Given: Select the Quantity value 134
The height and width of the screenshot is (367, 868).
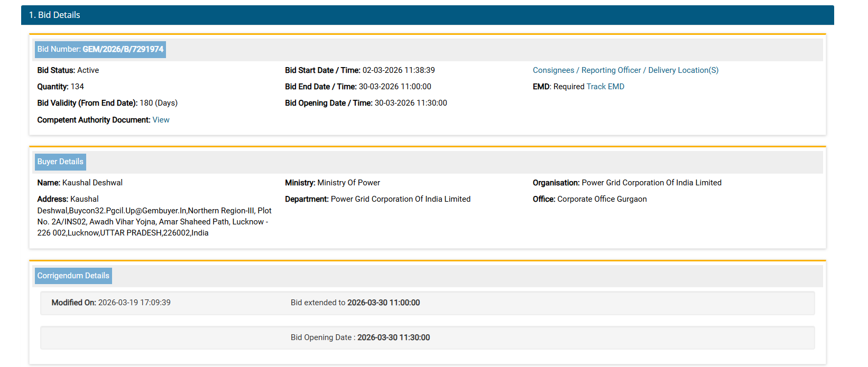Looking at the screenshot, I should point(77,87).
